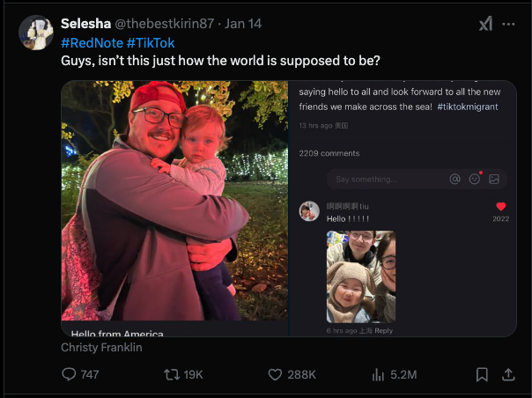Screen dimensions: 532x398
Task: View post analytics showing 5.2M views
Action: tap(380, 374)
